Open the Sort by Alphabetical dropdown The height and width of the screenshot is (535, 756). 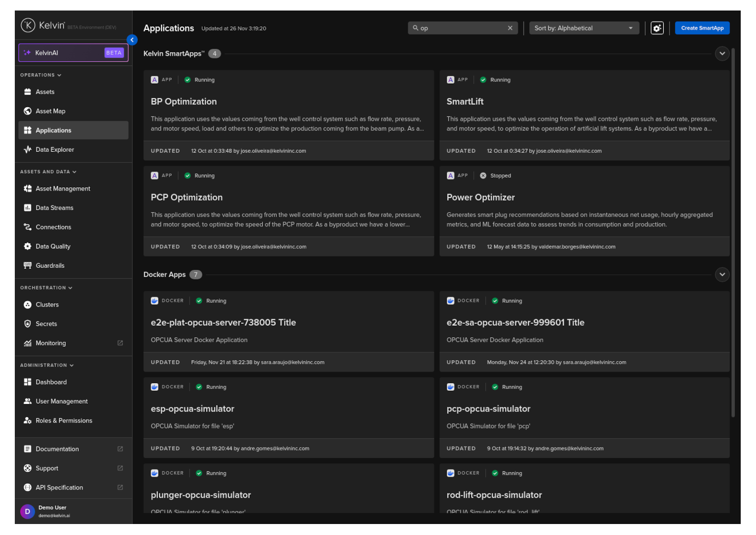point(583,28)
